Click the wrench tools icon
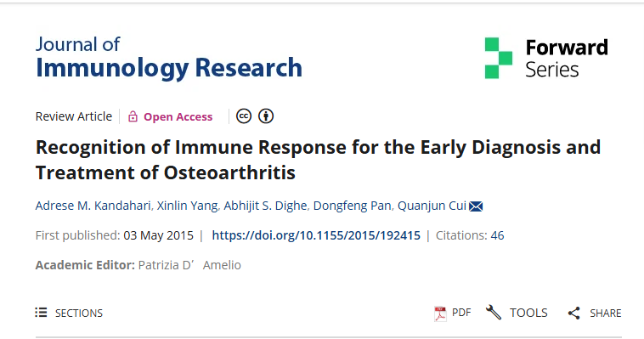Image resolution: width=644 pixels, height=339 pixels. (494, 313)
